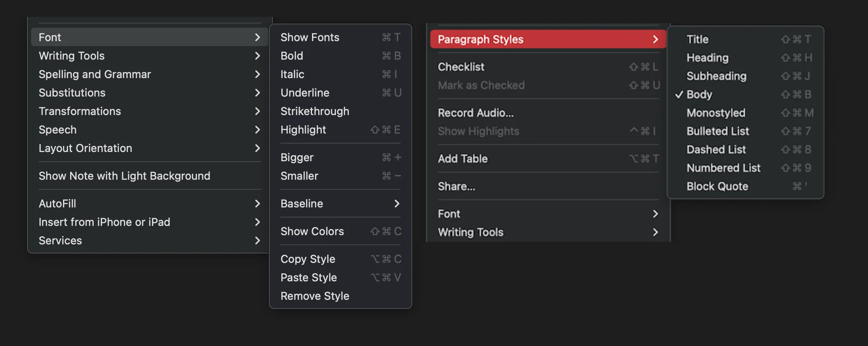Apply Bold formatting
The image size is (868, 346).
tap(292, 56)
